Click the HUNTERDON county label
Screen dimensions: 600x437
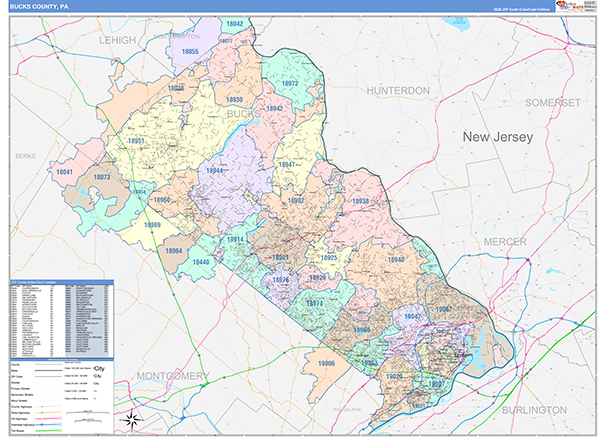click(397, 90)
